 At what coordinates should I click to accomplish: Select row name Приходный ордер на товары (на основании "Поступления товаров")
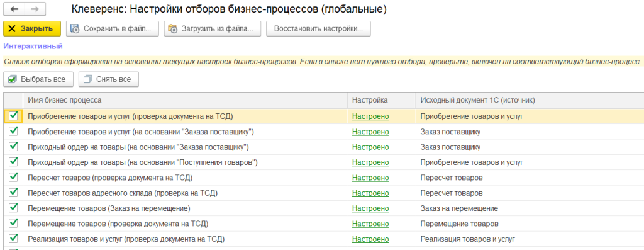[143, 162]
